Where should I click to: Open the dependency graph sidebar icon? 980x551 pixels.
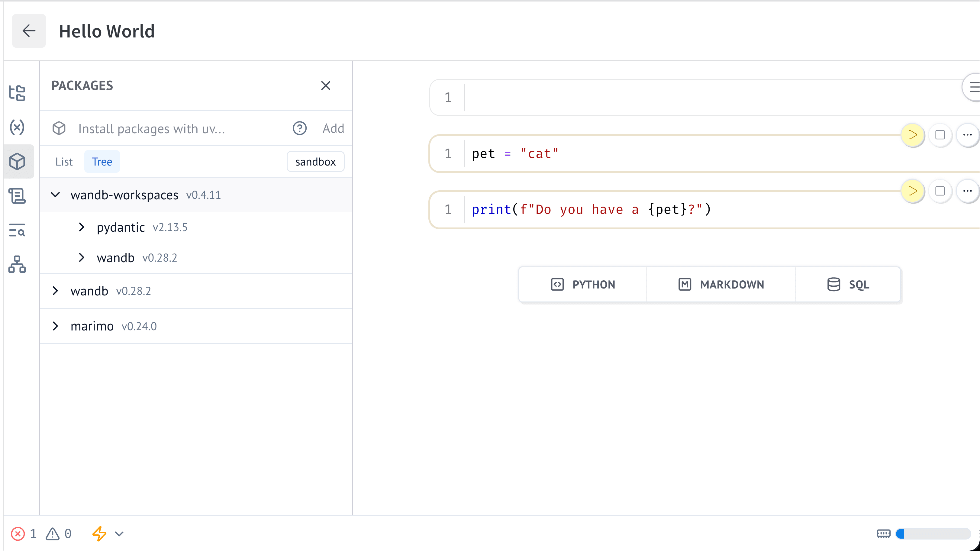click(17, 264)
